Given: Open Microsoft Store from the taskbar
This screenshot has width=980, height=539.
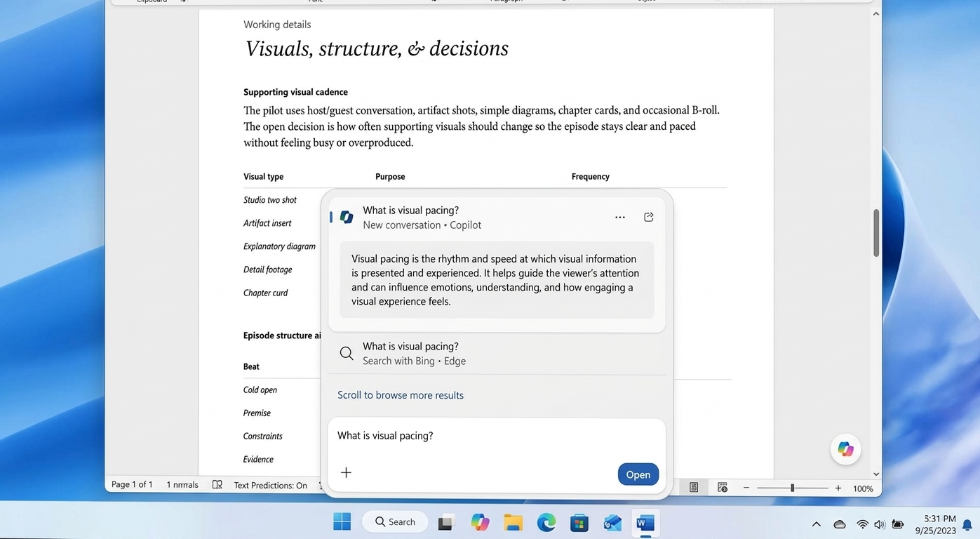Looking at the screenshot, I should click(x=579, y=523).
